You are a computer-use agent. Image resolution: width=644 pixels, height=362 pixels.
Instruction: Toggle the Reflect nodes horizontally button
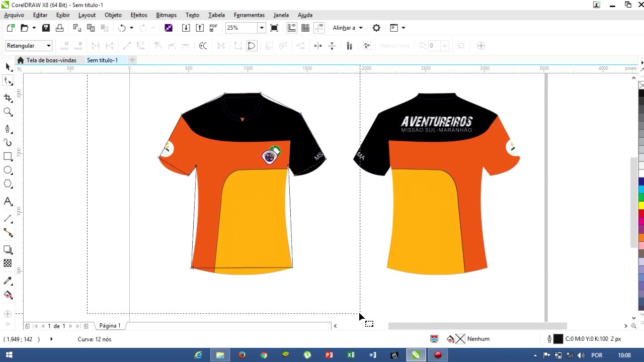[317, 46]
